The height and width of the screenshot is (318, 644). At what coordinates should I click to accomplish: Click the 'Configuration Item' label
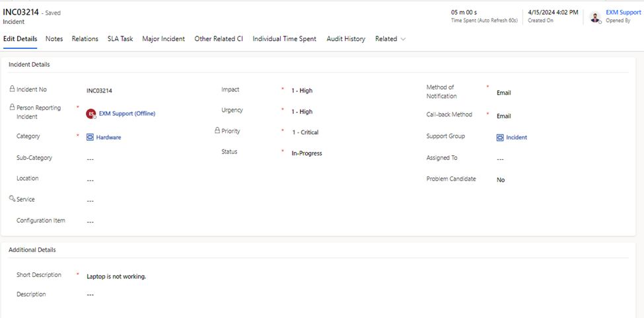pyautogui.click(x=41, y=221)
